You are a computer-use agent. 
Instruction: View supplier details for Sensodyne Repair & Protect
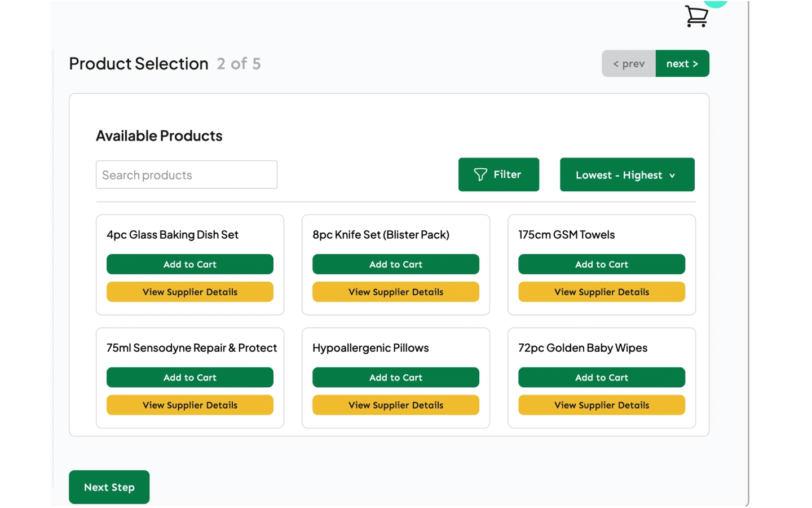tap(190, 405)
